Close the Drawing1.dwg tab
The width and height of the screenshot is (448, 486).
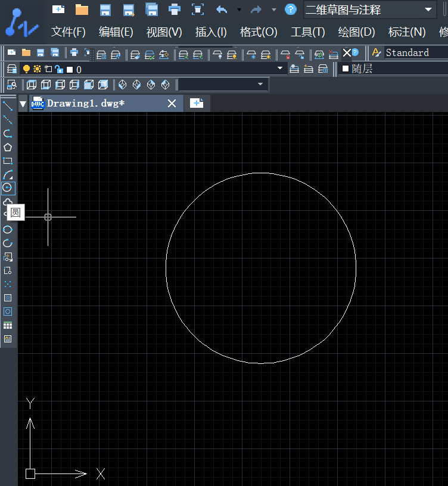(x=172, y=104)
